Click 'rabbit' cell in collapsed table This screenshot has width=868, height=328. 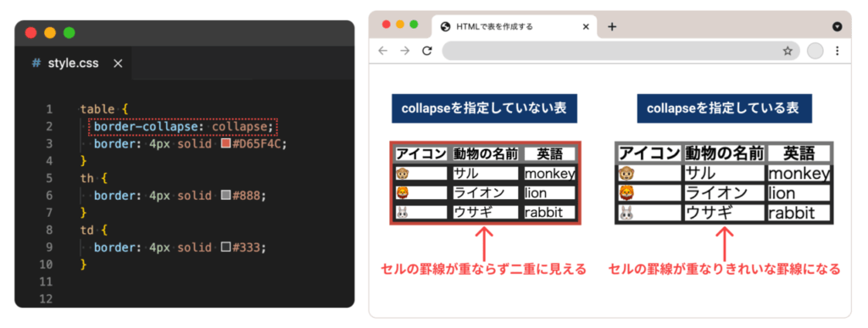(798, 213)
